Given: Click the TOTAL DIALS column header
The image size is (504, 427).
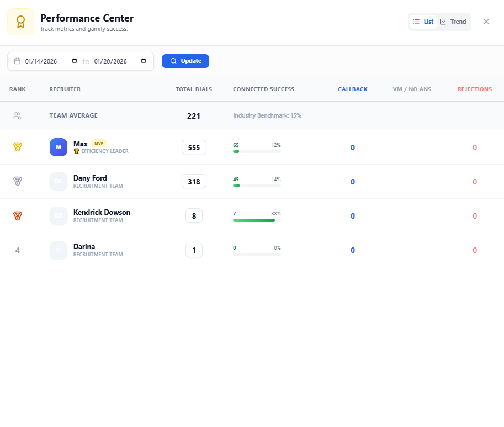Looking at the screenshot, I should point(193,89).
